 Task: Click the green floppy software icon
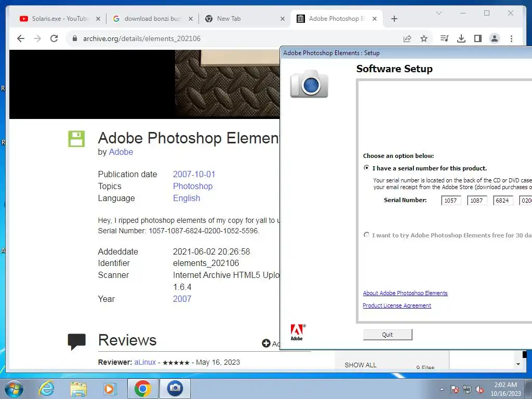pyautogui.click(x=76, y=139)
